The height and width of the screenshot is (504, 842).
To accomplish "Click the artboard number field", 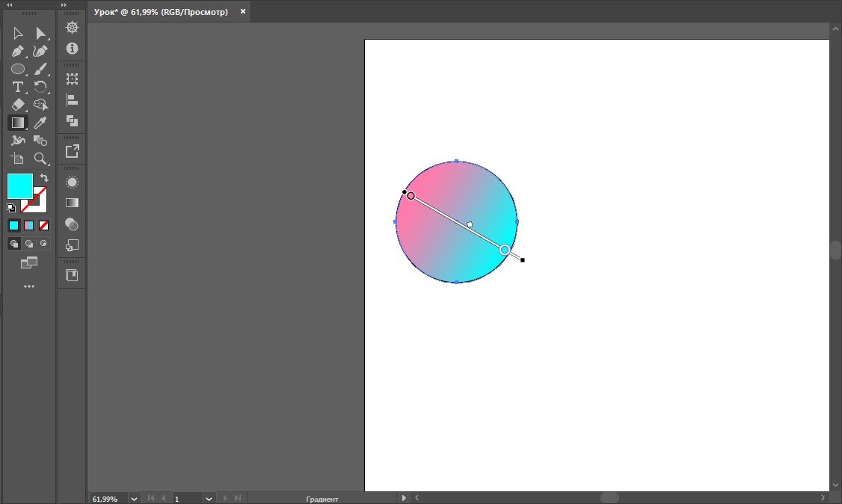I will click(x=187, y=499).
